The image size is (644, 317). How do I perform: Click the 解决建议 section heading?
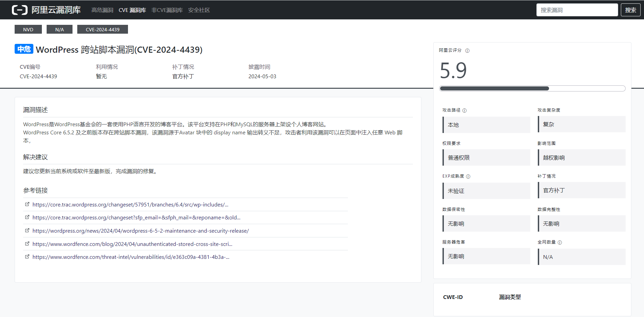point(35,157)
